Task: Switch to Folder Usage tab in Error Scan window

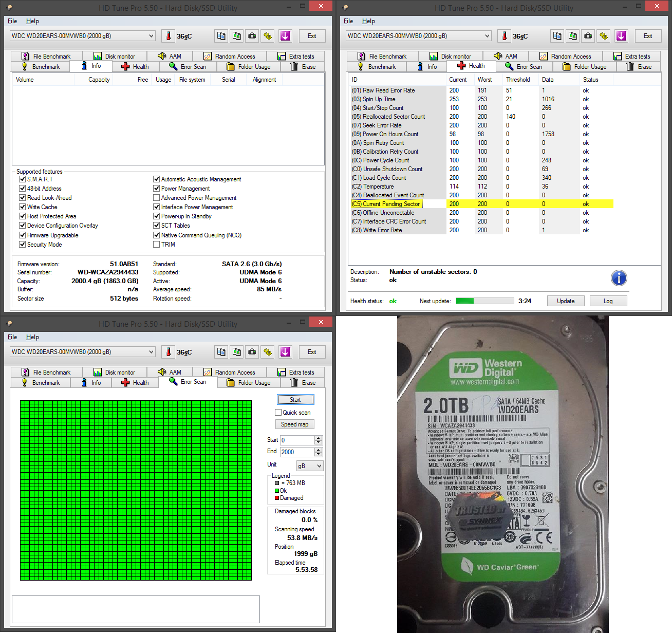Action: point(249,383)
